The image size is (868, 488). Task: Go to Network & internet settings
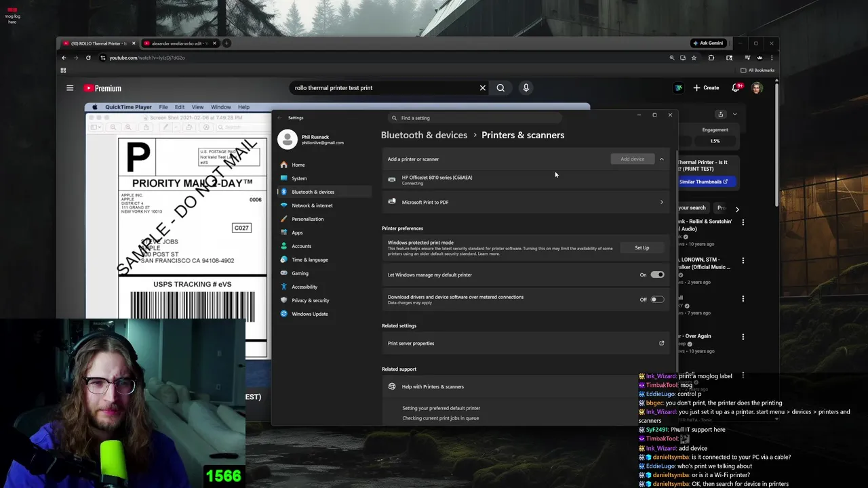[324, 205]
